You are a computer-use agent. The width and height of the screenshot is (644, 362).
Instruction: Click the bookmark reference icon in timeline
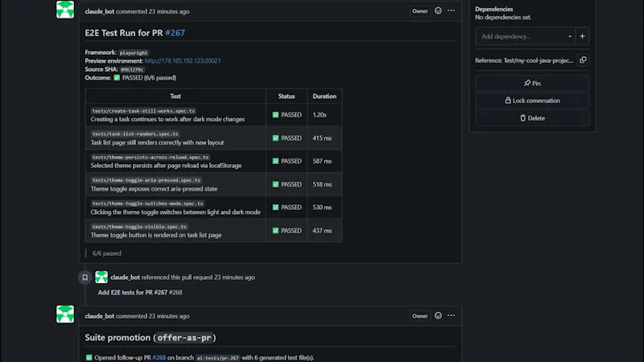(x=85, y=278)
